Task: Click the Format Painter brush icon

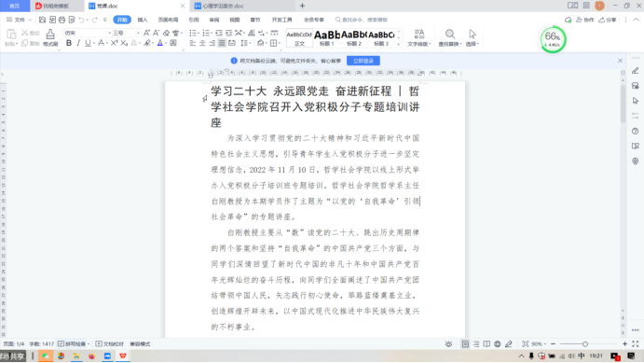Action: [50, 37]
